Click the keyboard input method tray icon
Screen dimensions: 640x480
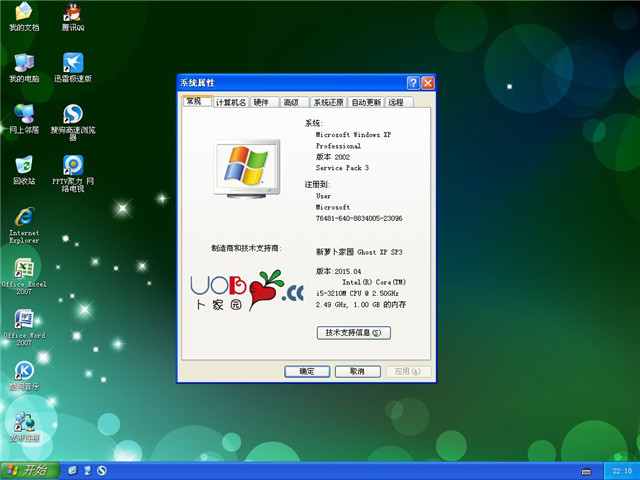point(586,471)
